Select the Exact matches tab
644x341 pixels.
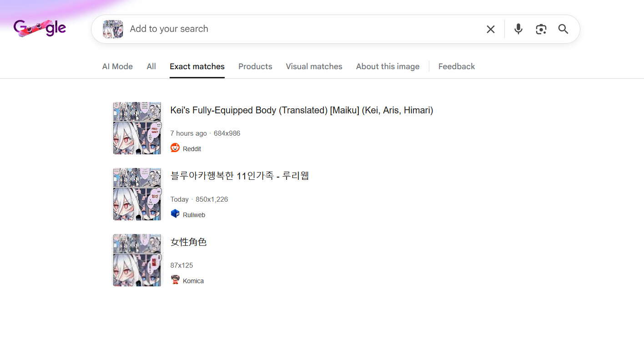197,66
